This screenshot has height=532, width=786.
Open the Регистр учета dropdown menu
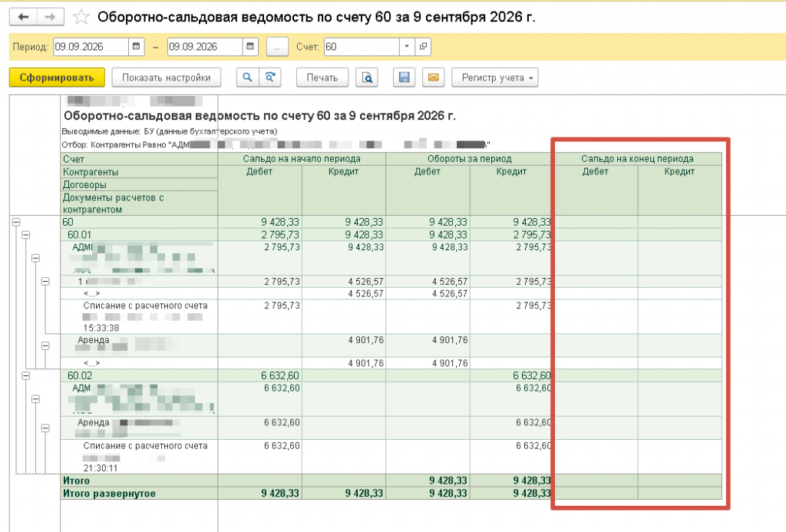[495, 78]
